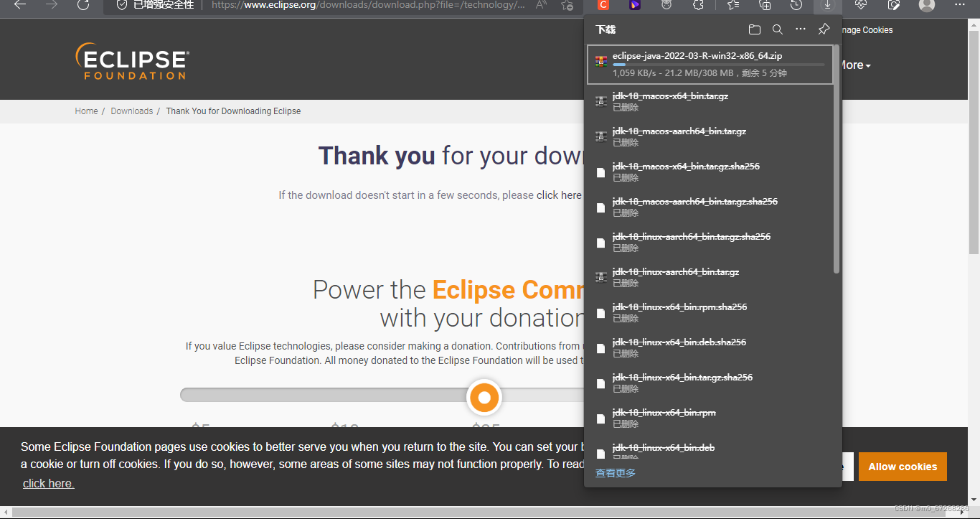Click the 下载 panel title
980x519 pixels.
606,29
